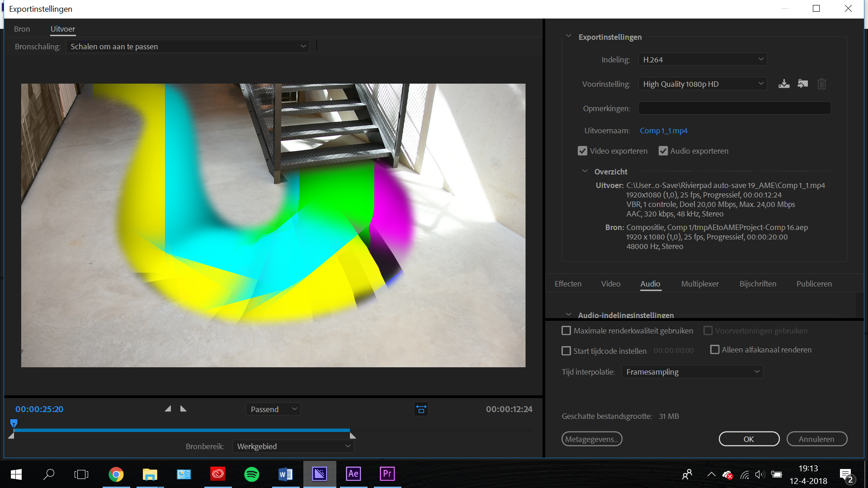The height and width of the screenshot is (488, 868).
Task: Click the save preset icon
Action: (x=783, y=84)
